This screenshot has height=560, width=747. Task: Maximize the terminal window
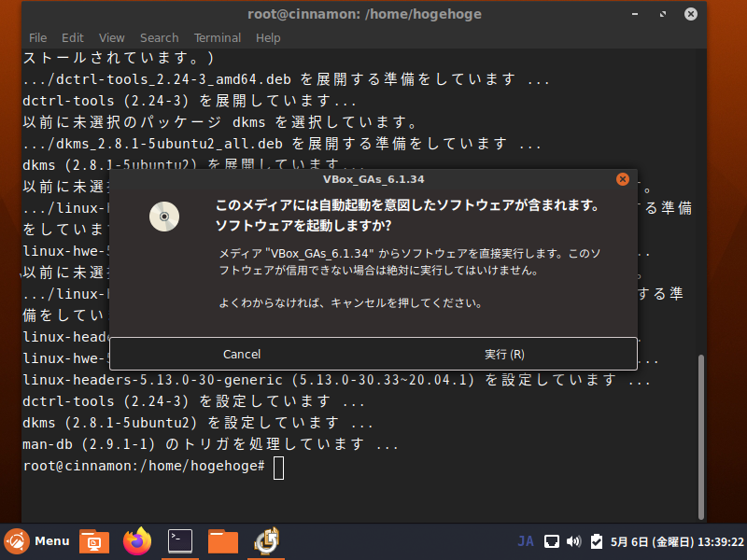[663, 14]
